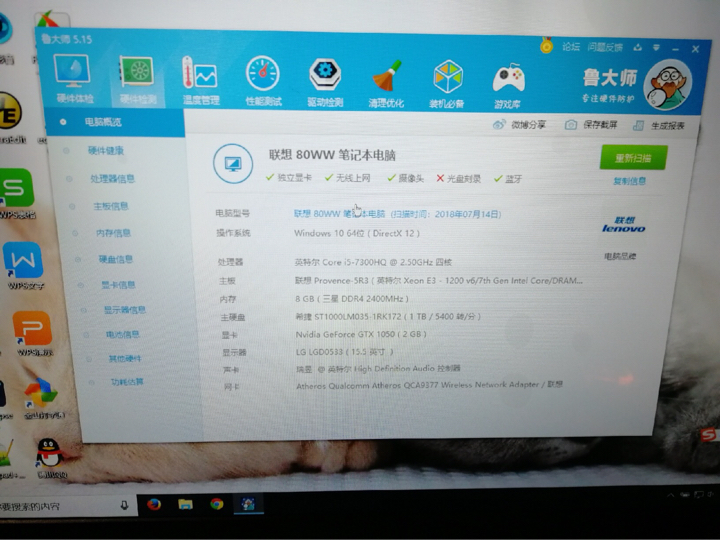
Task: Click the gold medal icon in title bar
Action: [x=546, y=45]
